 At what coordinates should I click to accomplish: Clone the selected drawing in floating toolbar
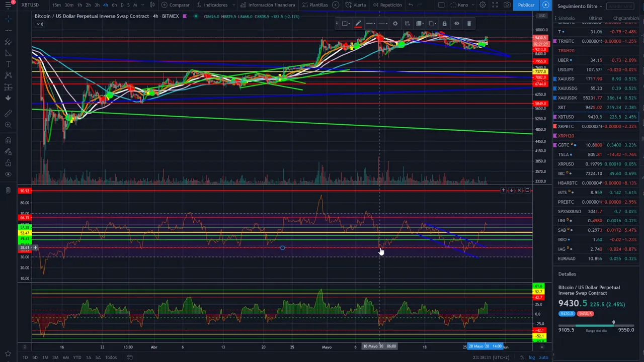pyautogui.click(x=432, y=24)
